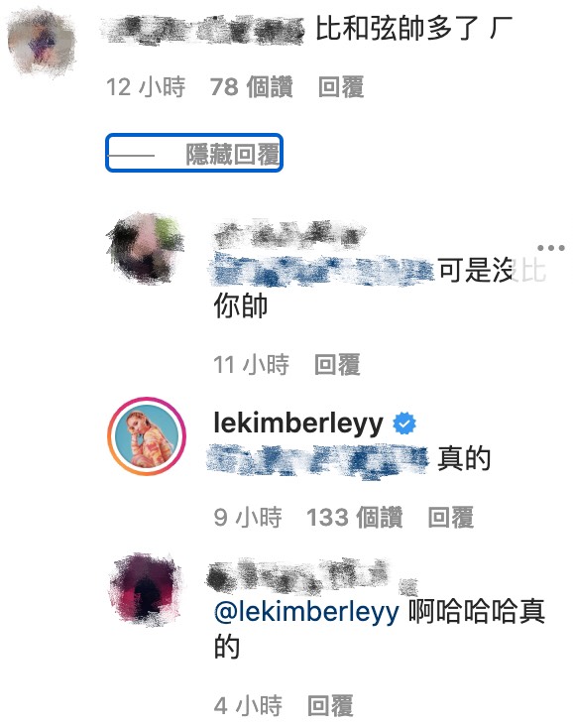Click blurred blue mention before 真的
Viewport: 573px width, 728px height.
point(317,459)
